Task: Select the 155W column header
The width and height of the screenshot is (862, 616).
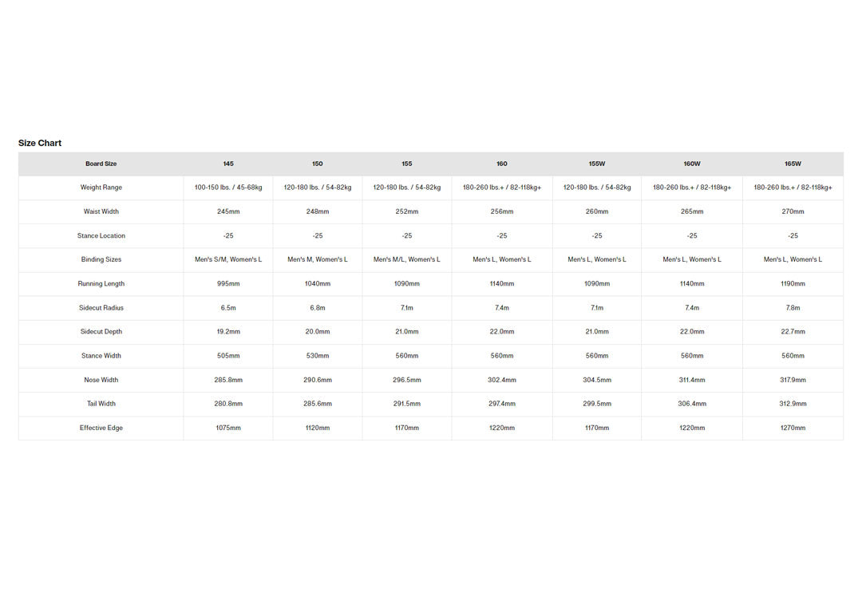Action: pos(597,164)
